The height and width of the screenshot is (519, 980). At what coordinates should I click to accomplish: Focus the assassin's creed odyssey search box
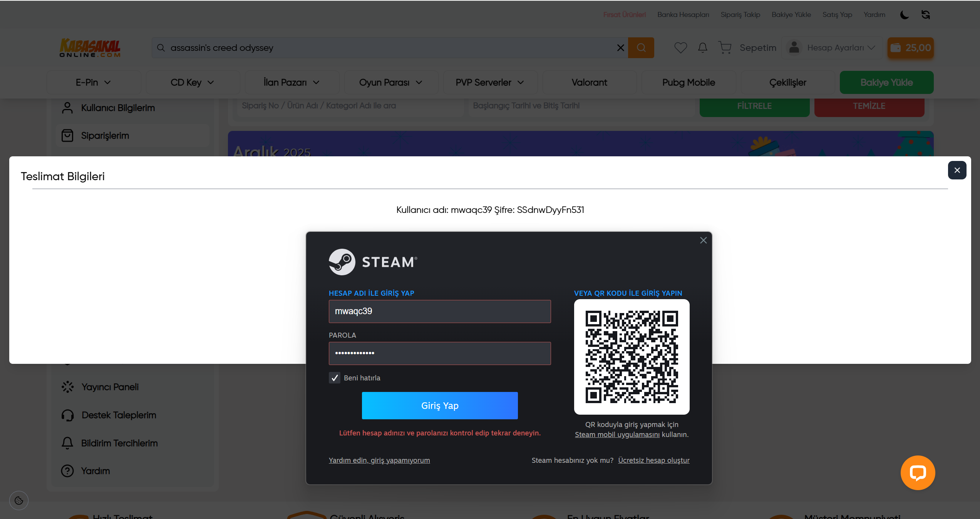point(390,48)
